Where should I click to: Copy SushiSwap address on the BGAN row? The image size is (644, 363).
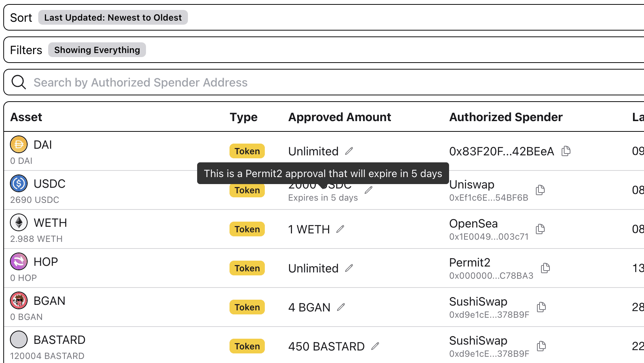pyautogui.click(x=541, y=307)
